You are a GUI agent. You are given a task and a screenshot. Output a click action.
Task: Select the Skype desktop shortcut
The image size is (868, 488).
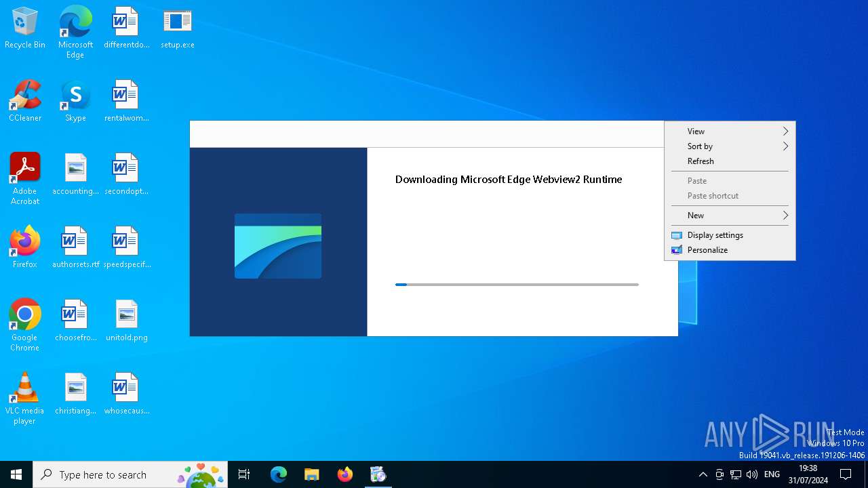[x=75, y=102]
